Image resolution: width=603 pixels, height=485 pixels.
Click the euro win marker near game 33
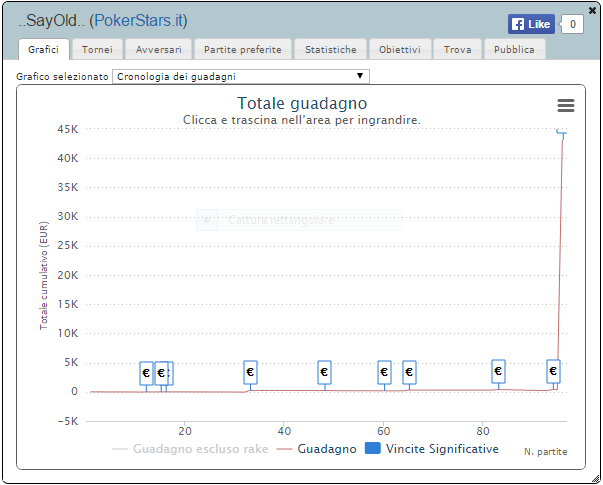pyautogui.click(x=250, y=372)
